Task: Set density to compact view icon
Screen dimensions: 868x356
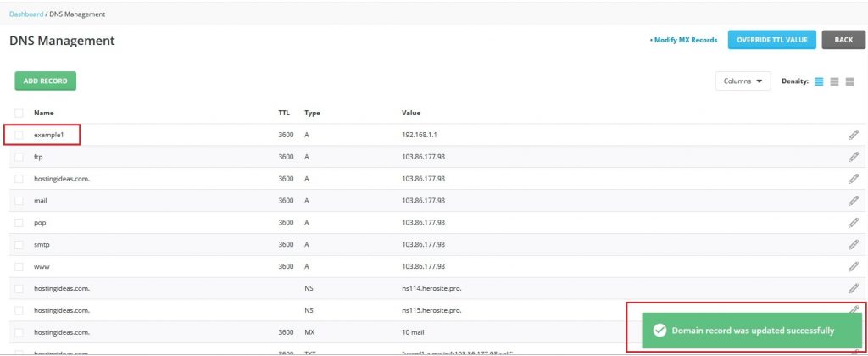Action: click(x=820, y=81)
